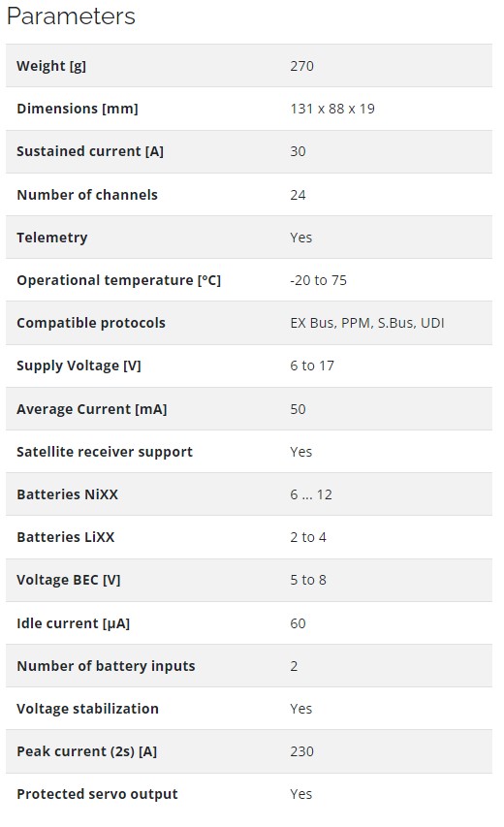Click the channels value 24
This screenshot has height=827, width=504.
click(x=298, y=195)
